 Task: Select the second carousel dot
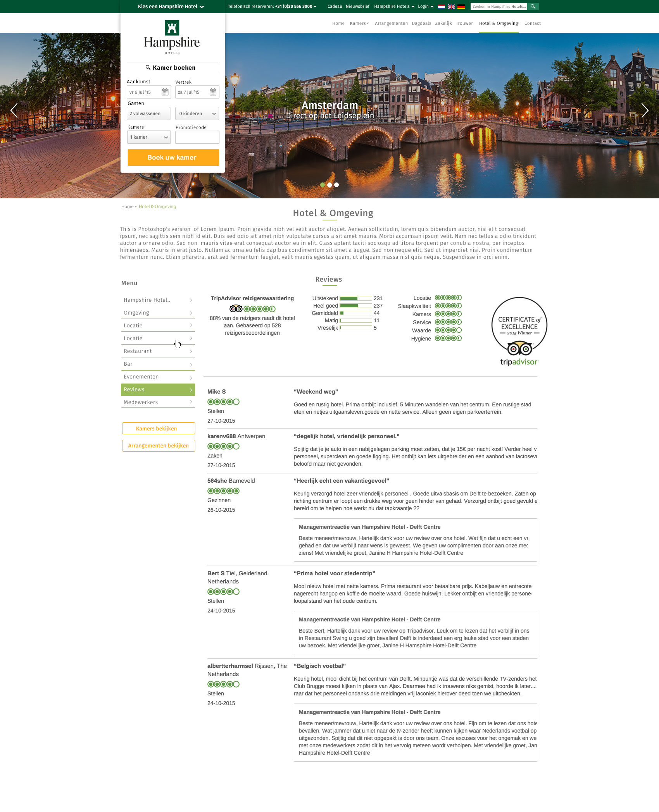point(329,185)
